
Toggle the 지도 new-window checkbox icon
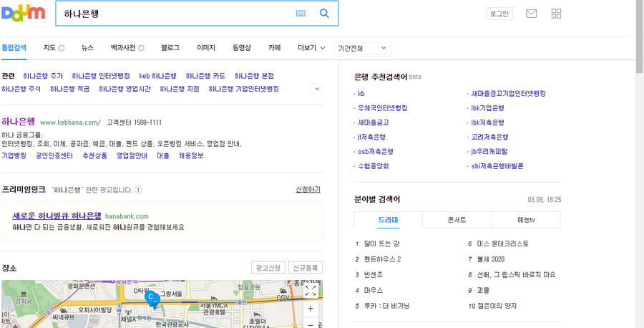tap(62, 48)
